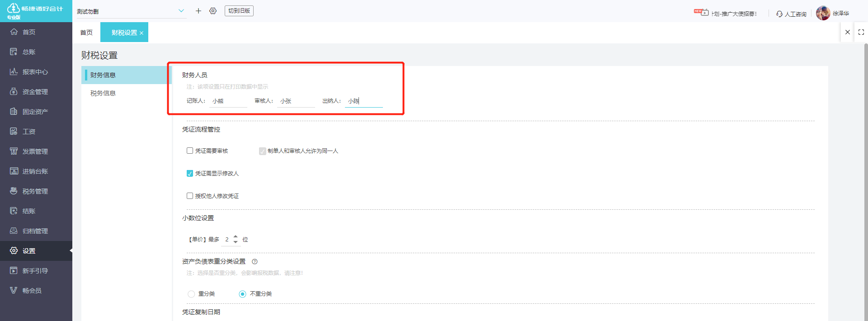Switch to the 首页 tab
This screenshot has height=321, width=868.
86,33
